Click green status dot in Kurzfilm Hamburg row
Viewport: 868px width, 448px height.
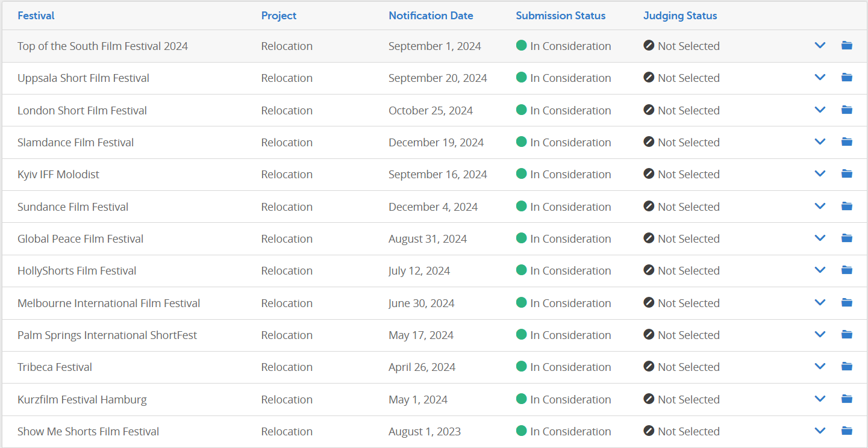click(522, 399)
